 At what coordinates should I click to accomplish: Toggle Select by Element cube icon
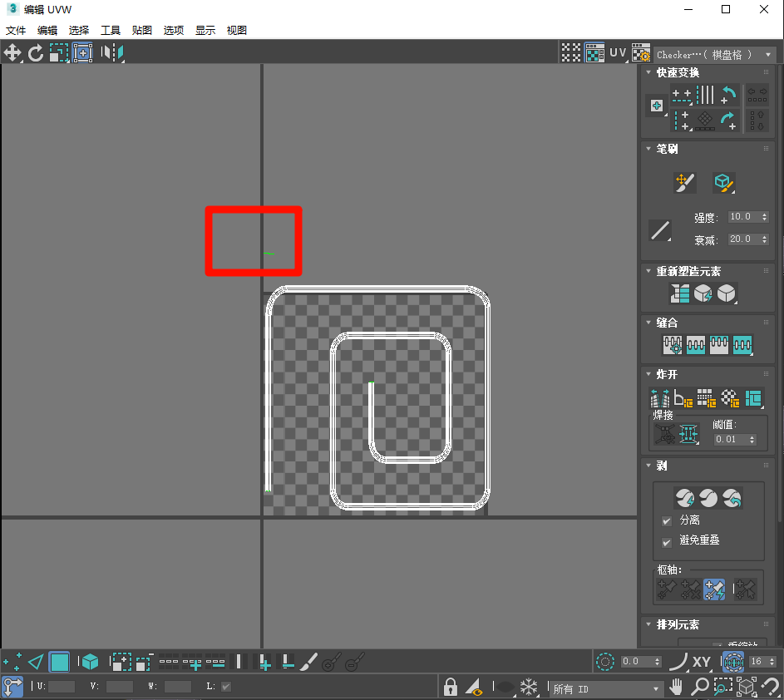coord(90,662)
